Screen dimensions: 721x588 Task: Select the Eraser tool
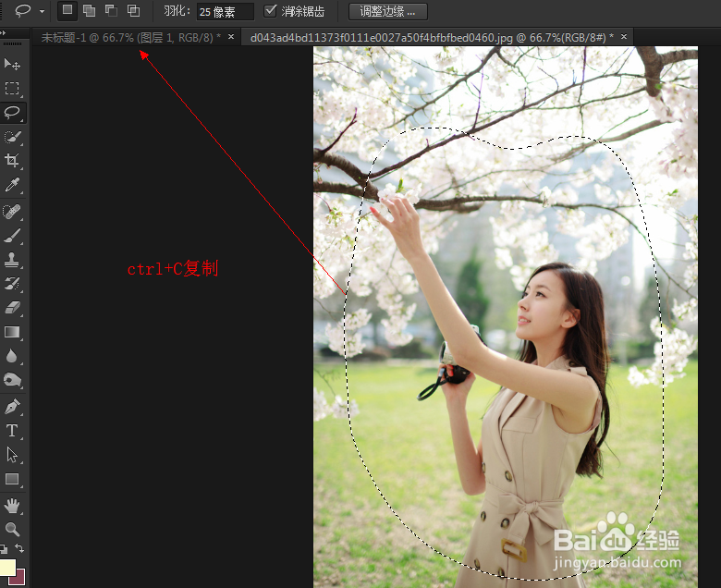click(12, 308)
